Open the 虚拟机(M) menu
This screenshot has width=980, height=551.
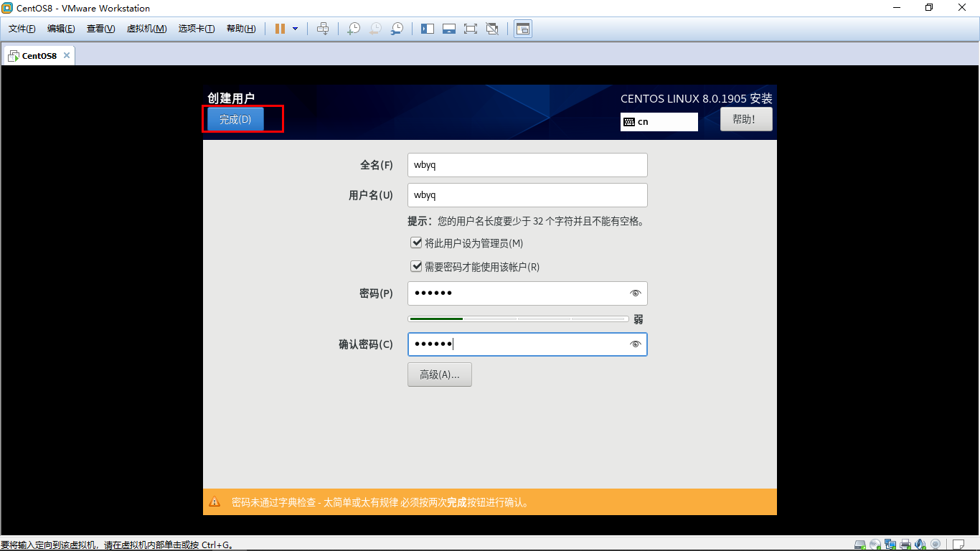tap(146, 29)
